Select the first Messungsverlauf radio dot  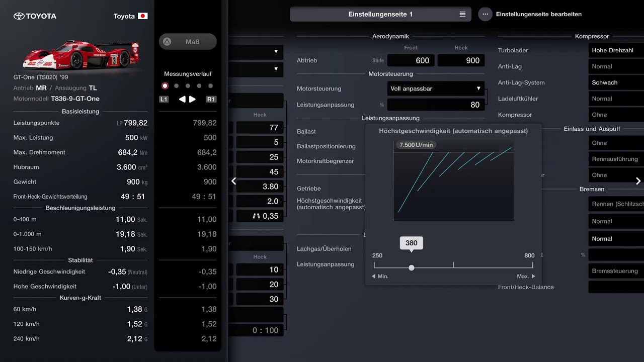165,86
